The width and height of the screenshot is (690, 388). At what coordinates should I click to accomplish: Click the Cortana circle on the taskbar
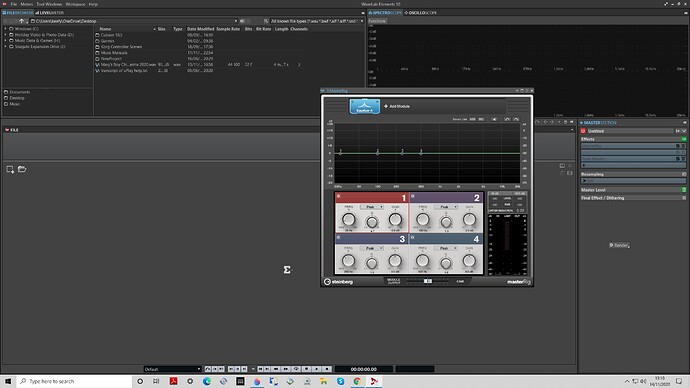click(x=140, y=381)
